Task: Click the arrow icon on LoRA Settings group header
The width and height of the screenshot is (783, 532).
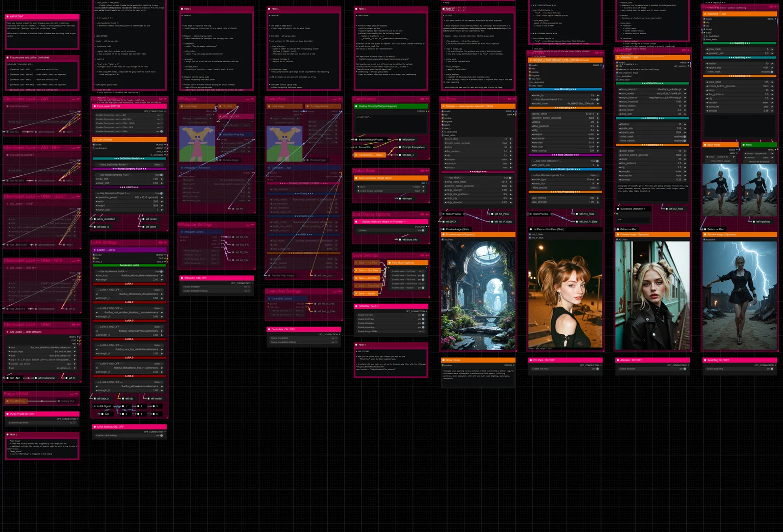Action: 166,243
